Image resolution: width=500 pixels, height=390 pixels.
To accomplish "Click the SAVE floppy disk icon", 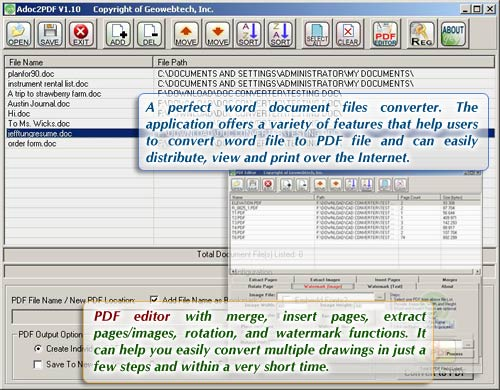I will [x=50, y=34].
